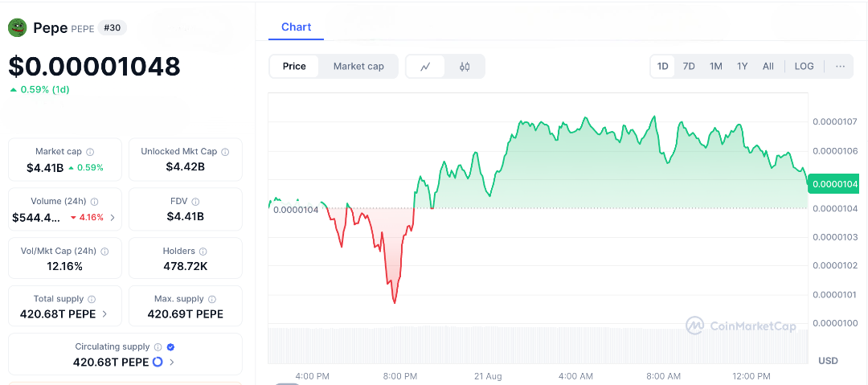Image resolution: width=868 pixels, height=385 pixels.
Task: Select the 1M time range
Action: click(x=715, y=67)
